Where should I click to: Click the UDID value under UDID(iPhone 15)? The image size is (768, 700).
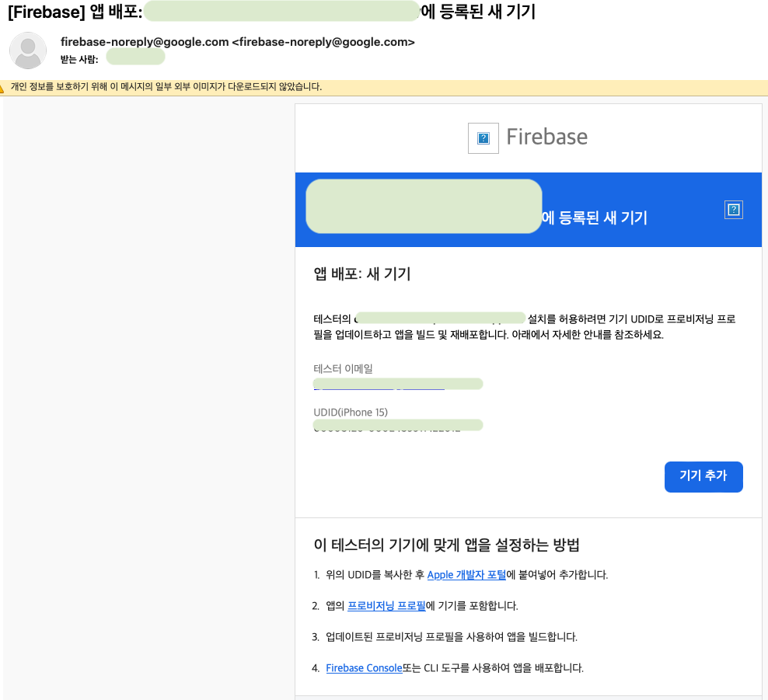coord(398,426)
